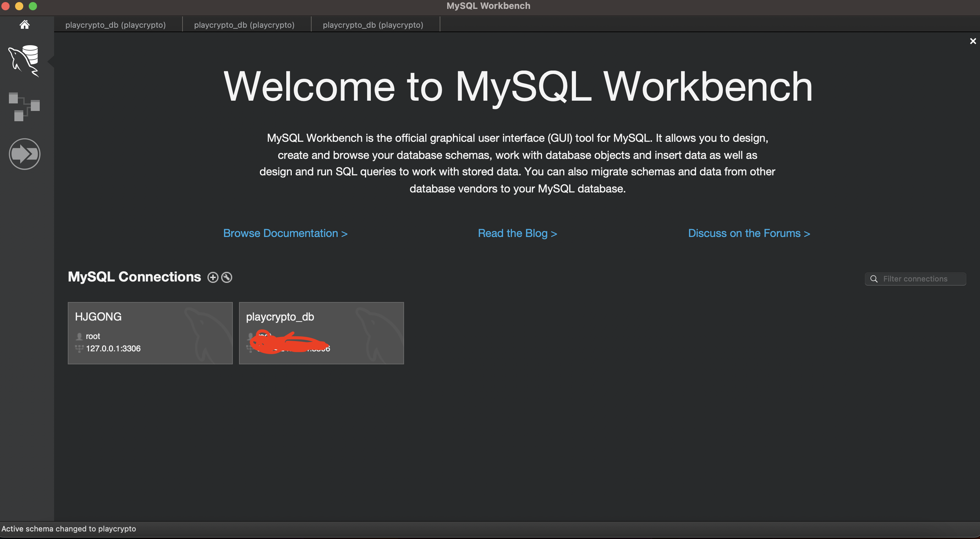This screenshot has width=980, height=539.
Task: Open Read the Blog link
Action: [x=517, y=233]
